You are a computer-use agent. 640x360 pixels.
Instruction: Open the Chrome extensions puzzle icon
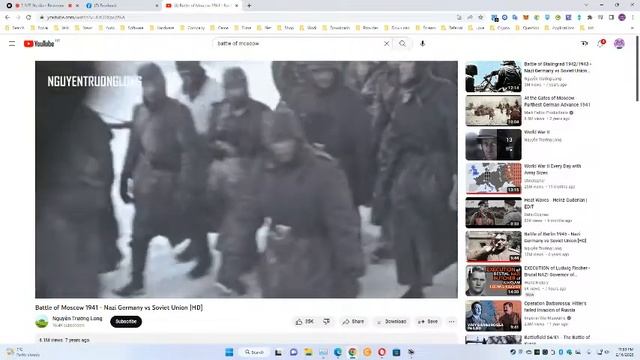click(x=589, y=17)
